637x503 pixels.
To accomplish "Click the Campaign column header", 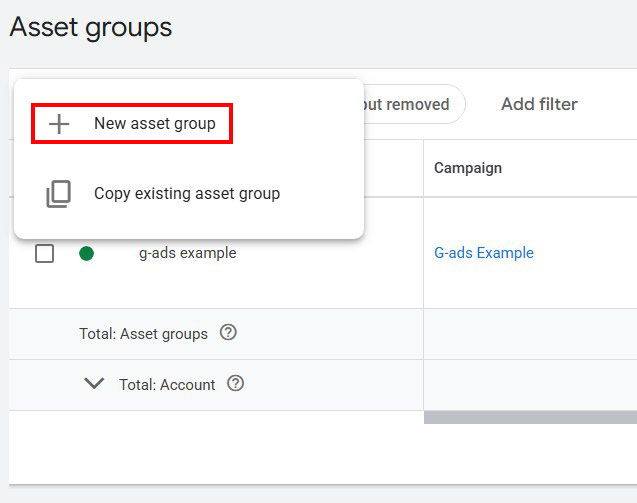I will (x=468, y=168).
